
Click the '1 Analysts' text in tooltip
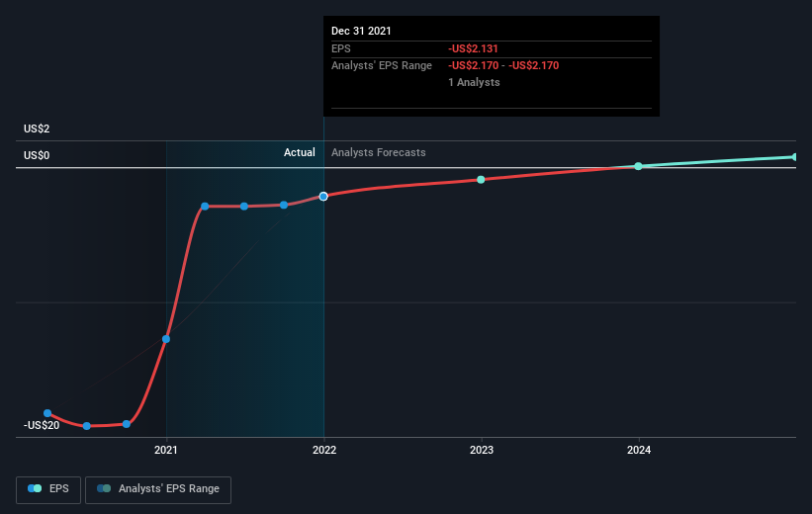click(474, 82)
